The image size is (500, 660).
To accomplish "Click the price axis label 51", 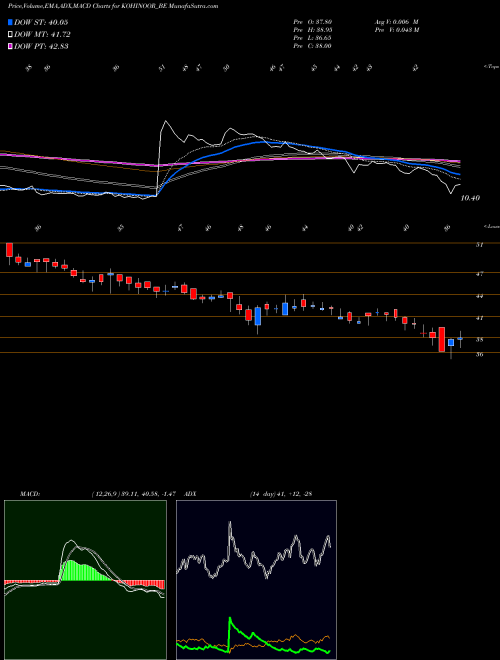I will pos(479,245).
